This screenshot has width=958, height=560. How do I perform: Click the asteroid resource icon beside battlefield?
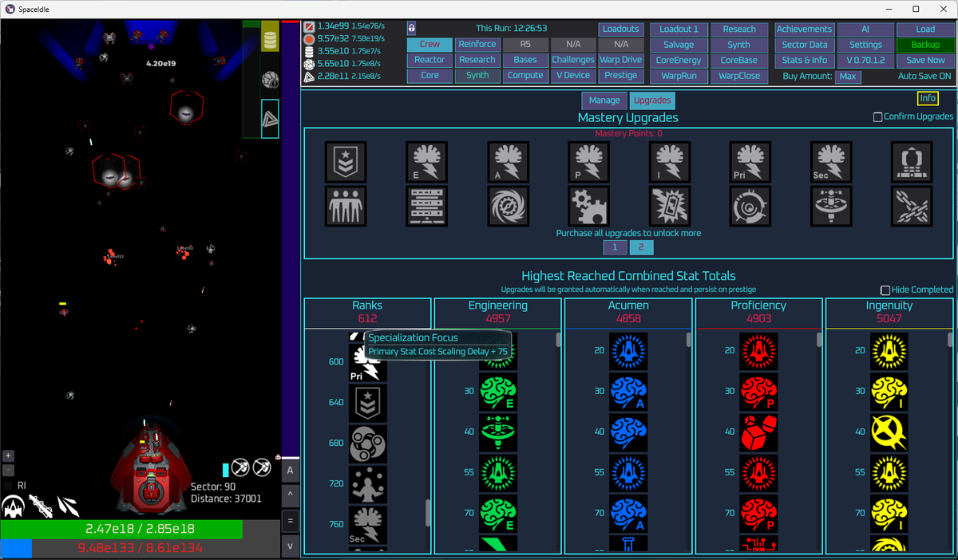270,79
